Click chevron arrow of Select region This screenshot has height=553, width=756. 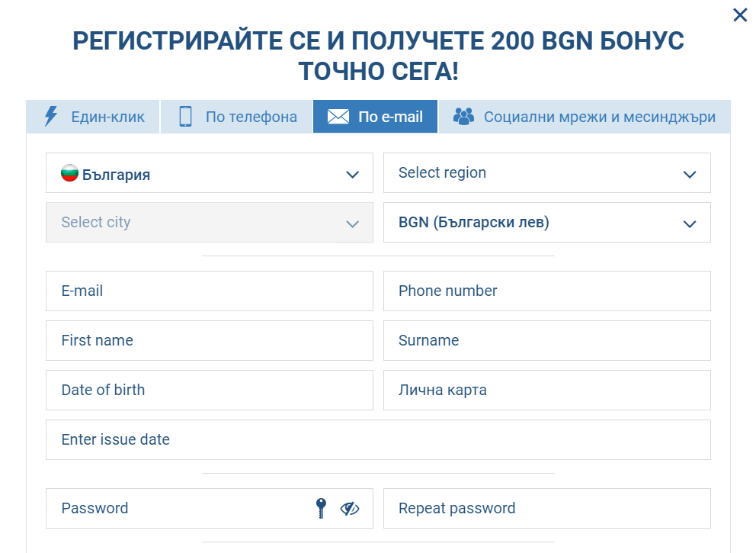pyautogui.click(x=690, y=175)
